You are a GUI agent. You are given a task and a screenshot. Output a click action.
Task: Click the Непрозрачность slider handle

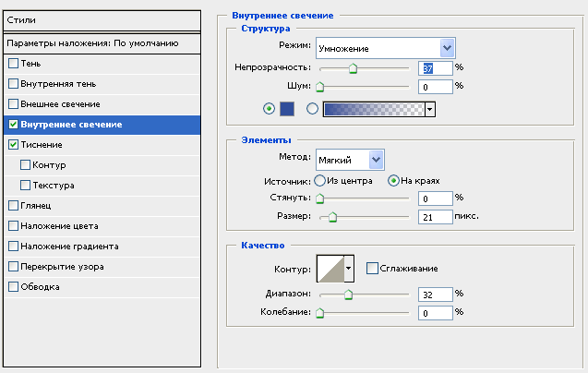pyautogui.click(x=353, y=67)
